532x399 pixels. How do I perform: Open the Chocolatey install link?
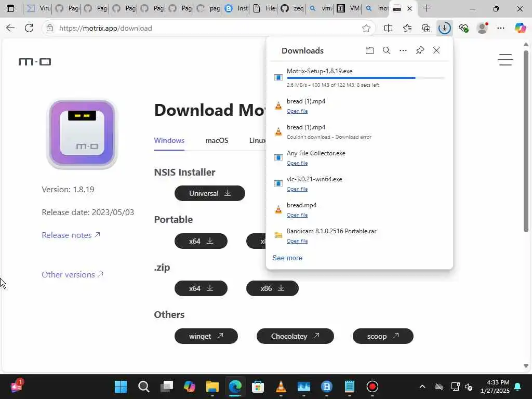pyautogui.click(x=295, y=336)
